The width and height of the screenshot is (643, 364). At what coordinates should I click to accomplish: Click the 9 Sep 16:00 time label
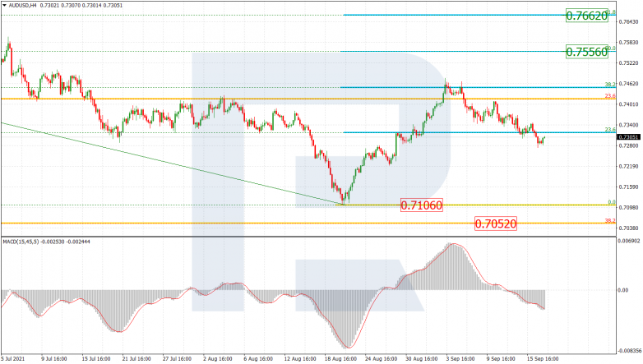point(501,359)
